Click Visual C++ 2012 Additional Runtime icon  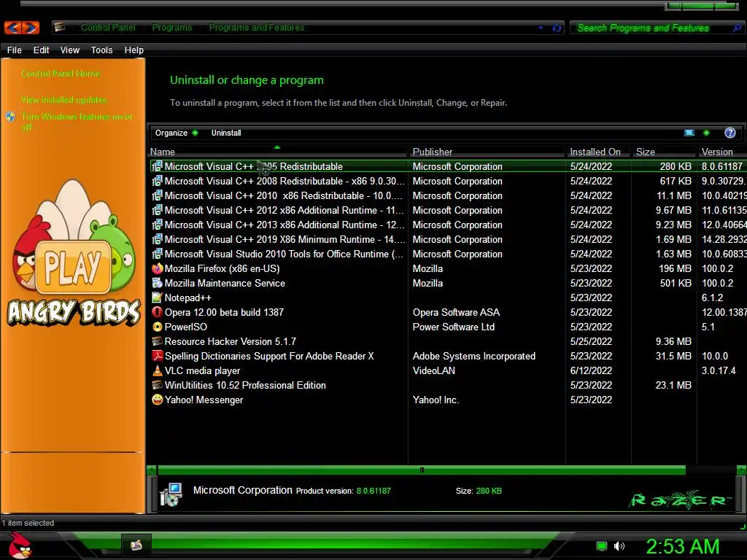pyautogui.click(x=158, y=210)
